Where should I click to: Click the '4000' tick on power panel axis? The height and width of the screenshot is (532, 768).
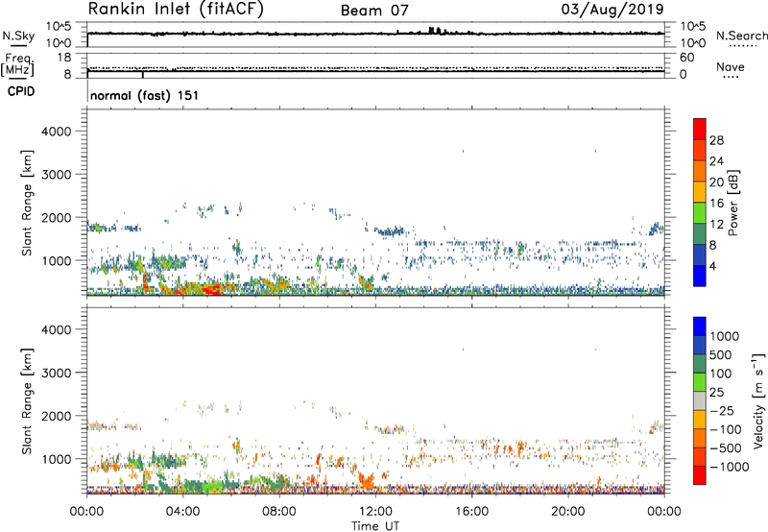tap(56, 132)
